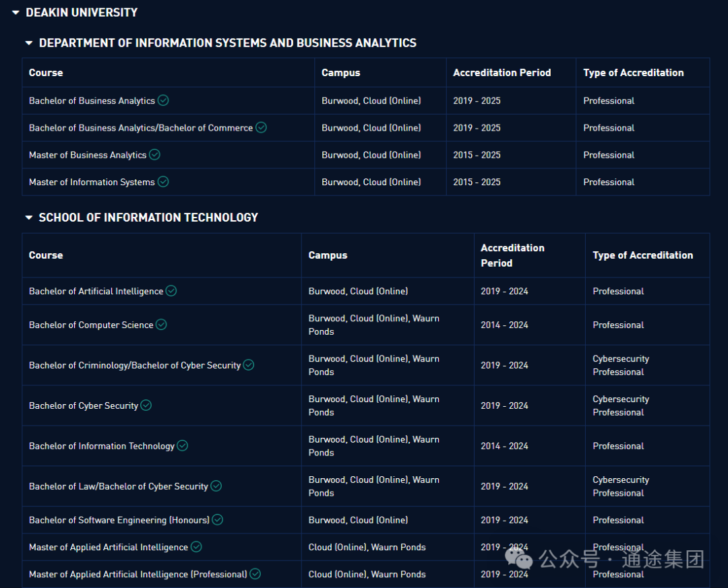Click verified icon next to Master of Business Analytics
Viewport: 728px width, 588px height.
[154, 154]
